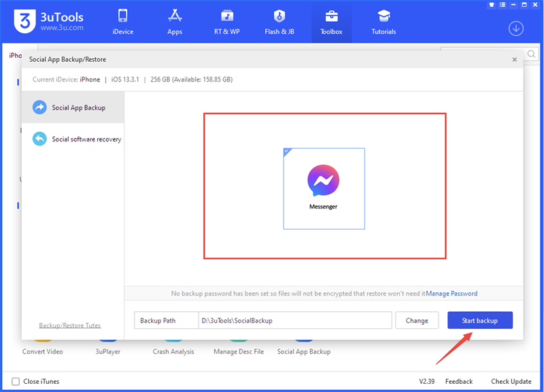Select the Messenger app tile

pos(324,189)
